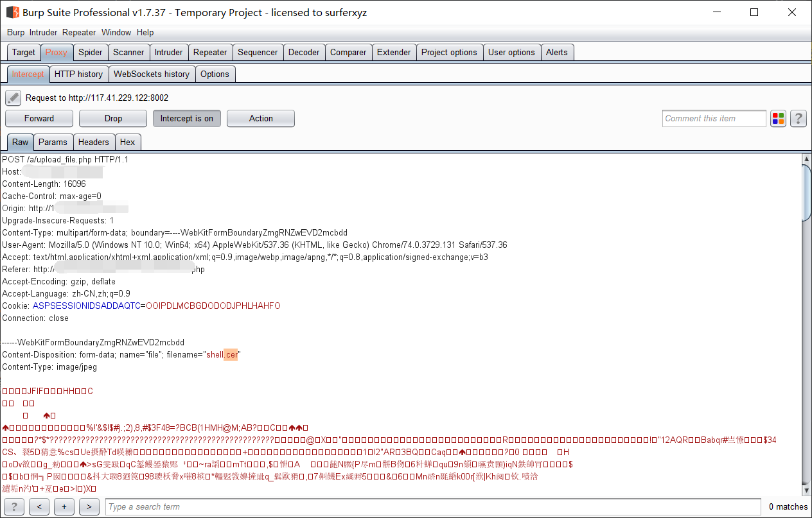Click the Connection: close line
This screenshot has width=812, height=518.
tap(35, 318)
